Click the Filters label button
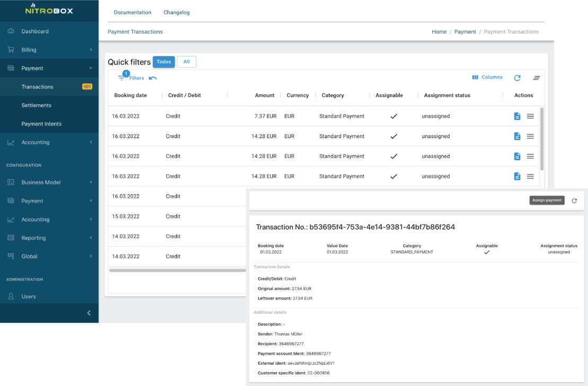Image resolution: width=588 pixels, height=386 pixels. click(x=137, y=78)
